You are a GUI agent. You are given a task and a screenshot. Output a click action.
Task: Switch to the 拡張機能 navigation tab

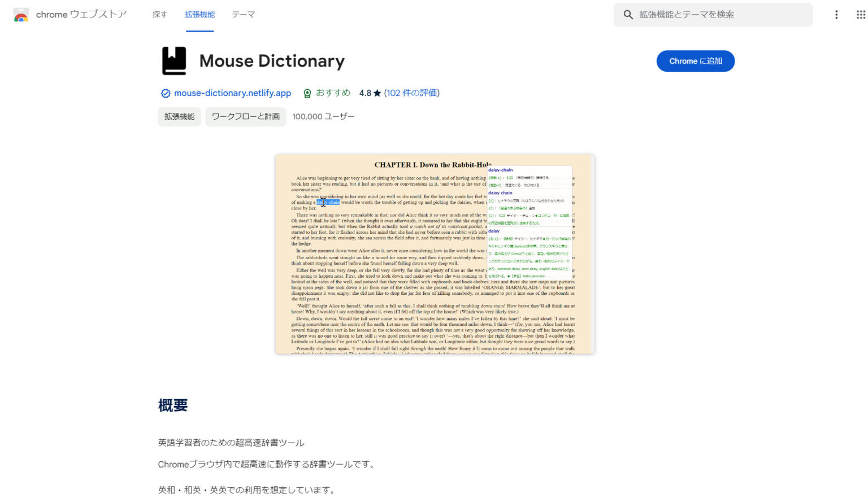[200, 15]
